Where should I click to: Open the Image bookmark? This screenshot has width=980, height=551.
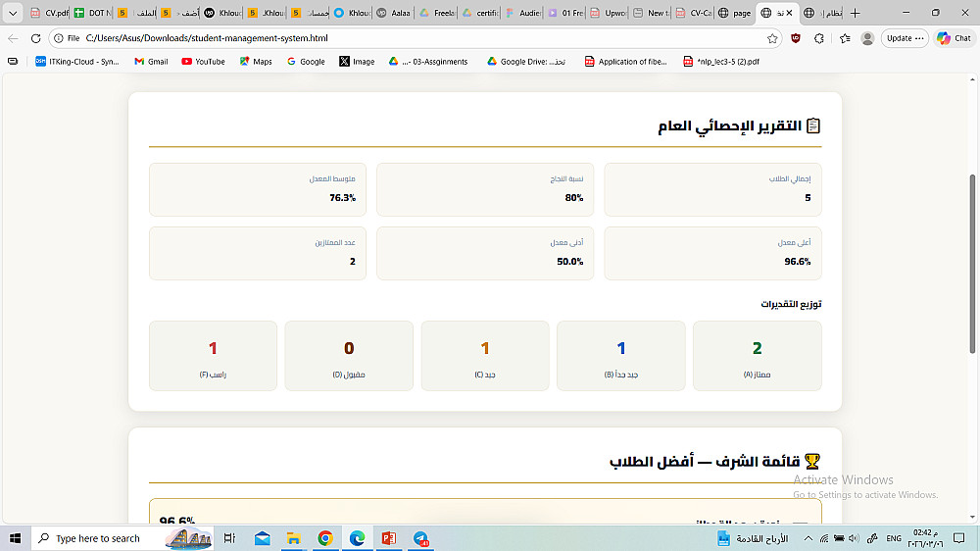tap(357, 62)
